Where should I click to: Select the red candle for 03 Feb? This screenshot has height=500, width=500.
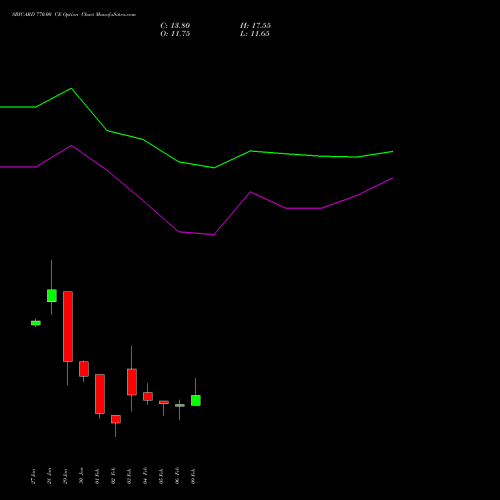click(x=132, y=382)
